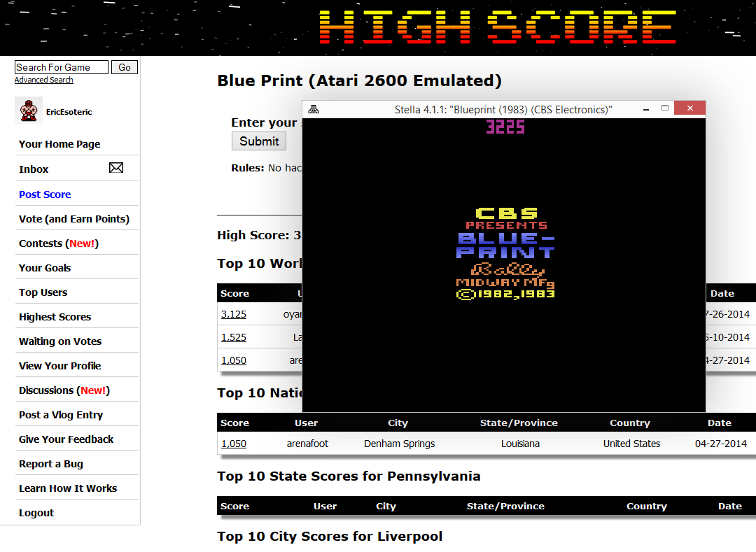
Task: Open world table 1,050 score link
Action: point(234,360)
